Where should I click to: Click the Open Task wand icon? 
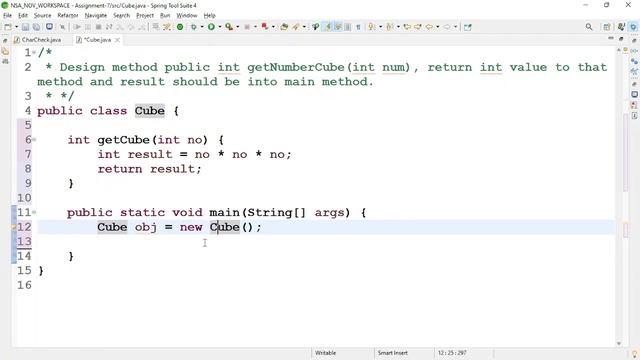click(296, 27)
